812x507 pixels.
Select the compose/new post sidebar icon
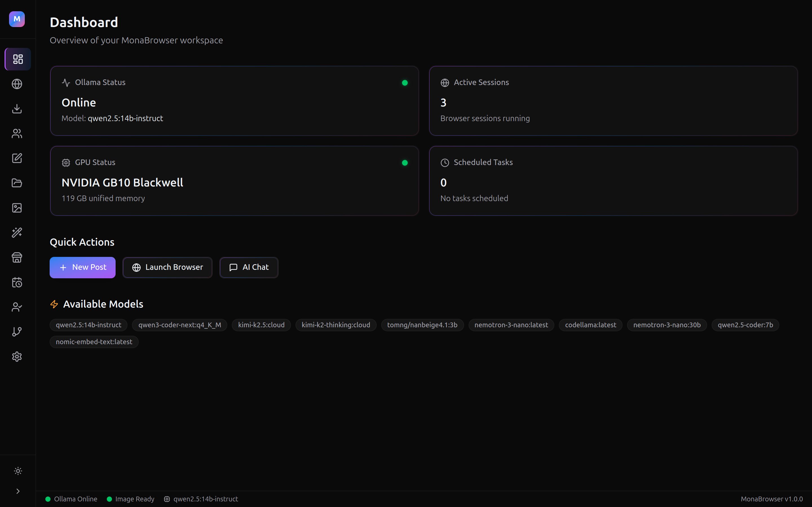click(x=17, y=158)
